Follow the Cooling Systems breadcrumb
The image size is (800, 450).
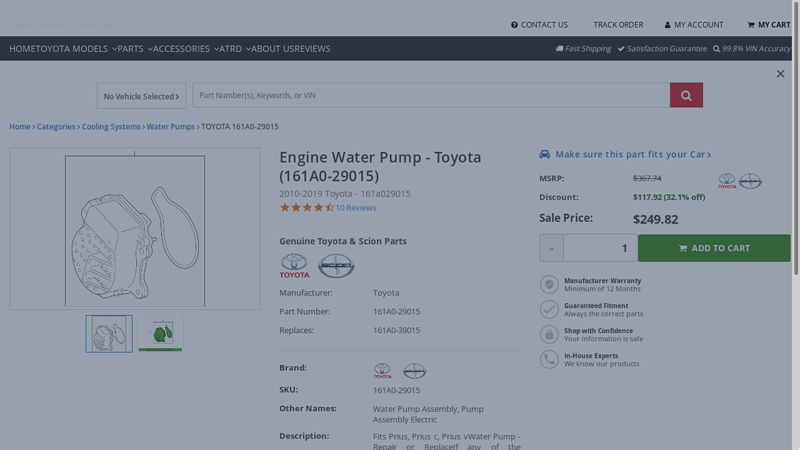pyautogui.click(x=111, y=127)
